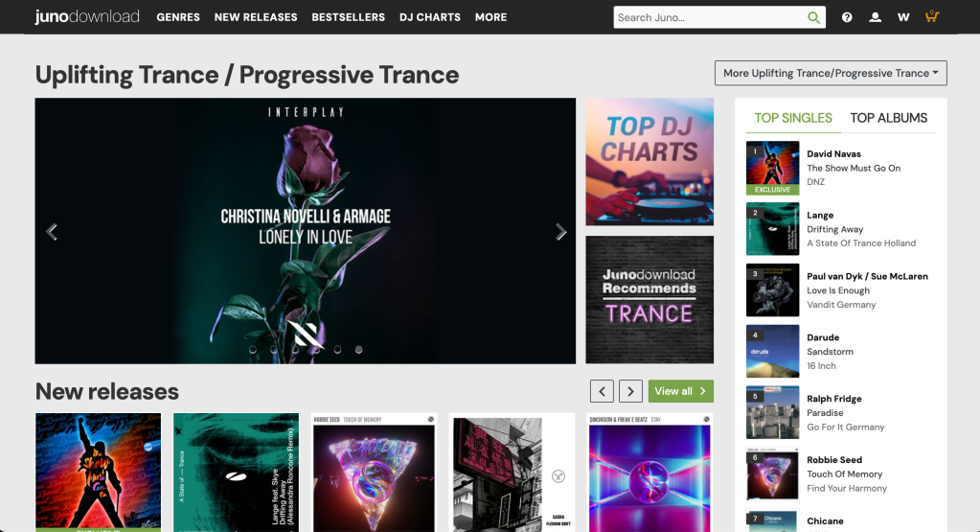Open the MORE navigation menu
This screenshot has height=532, width=980.
point(490,17)
